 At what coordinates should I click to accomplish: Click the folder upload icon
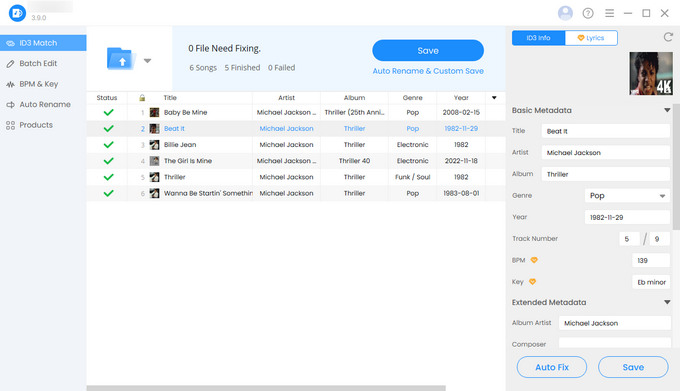click(121, 59)
